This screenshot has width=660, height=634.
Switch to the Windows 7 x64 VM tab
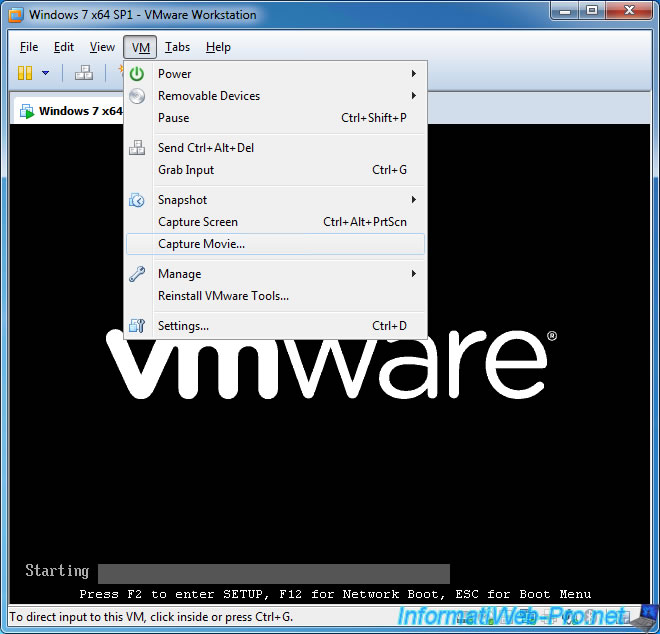(69, 111)
